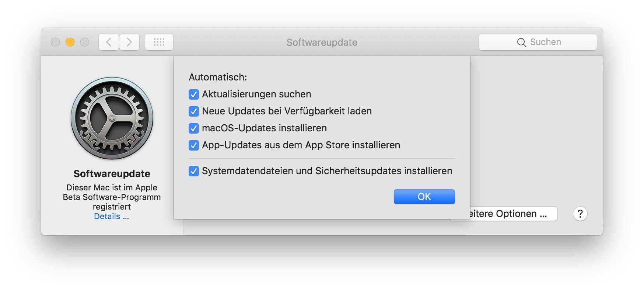Click the Softwareupdate gear icon
644x290 pixels.
tap(112, 118)
